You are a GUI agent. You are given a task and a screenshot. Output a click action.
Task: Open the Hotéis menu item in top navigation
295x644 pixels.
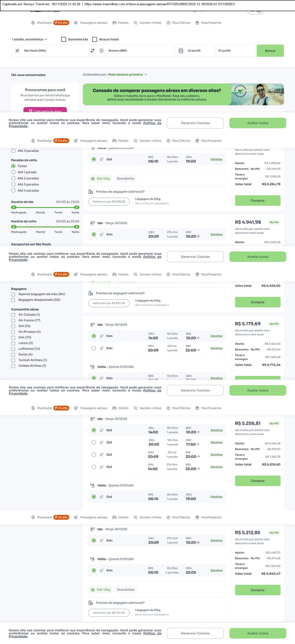120,23
